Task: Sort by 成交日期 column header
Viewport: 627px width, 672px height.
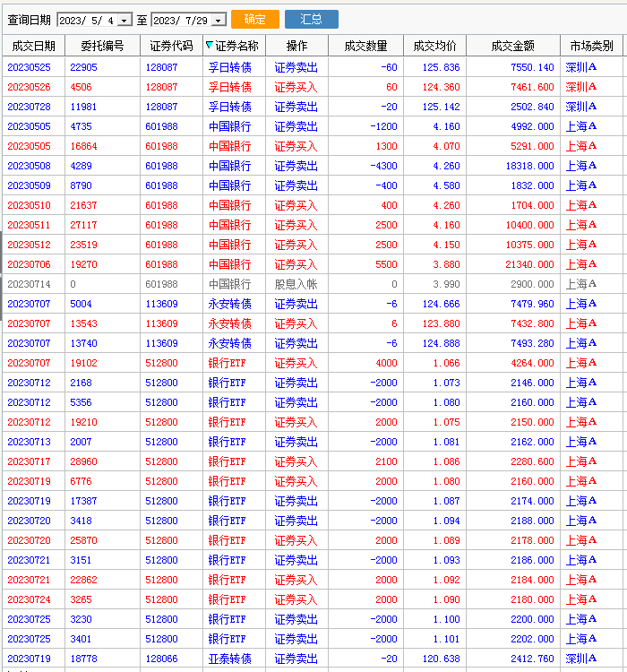Action: click(x=33, y=46)
